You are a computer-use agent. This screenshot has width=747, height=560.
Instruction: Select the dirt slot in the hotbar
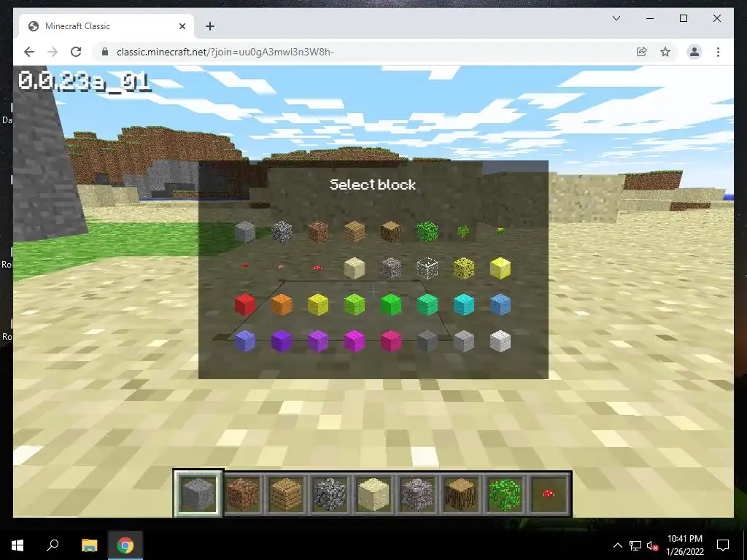click(242, 494)
